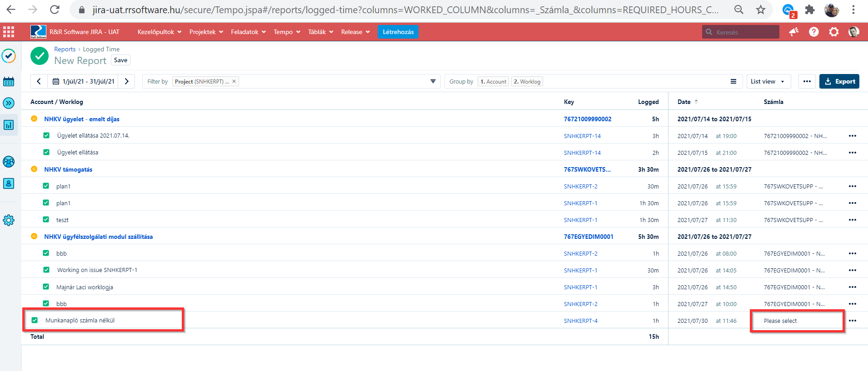868x371 pixels.
Task: Click the Export button
Action: 839,81
